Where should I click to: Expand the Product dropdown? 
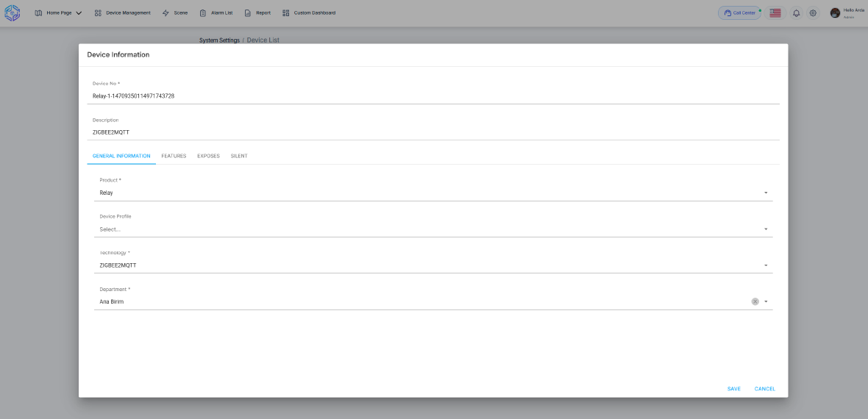pos(765,193)
